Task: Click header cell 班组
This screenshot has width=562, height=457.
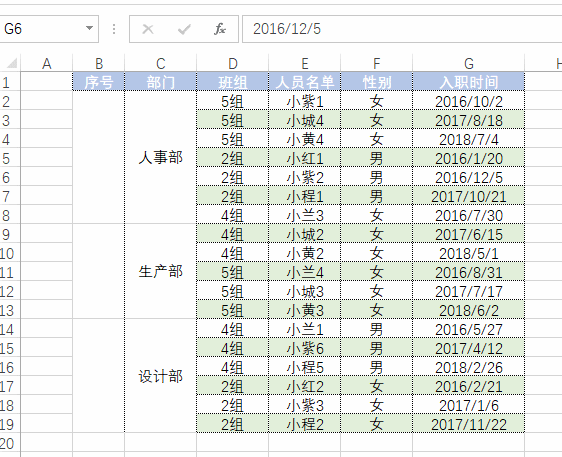Action: 233,82
